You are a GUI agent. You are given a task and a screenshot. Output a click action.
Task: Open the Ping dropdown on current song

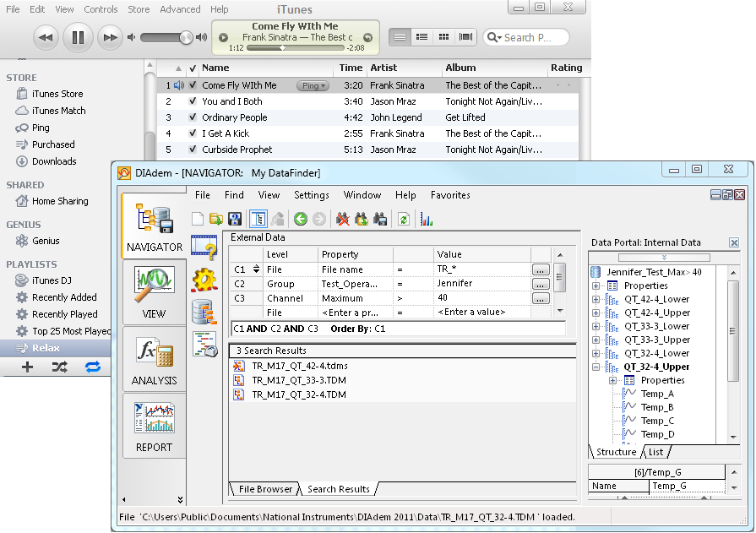point(313,85)
